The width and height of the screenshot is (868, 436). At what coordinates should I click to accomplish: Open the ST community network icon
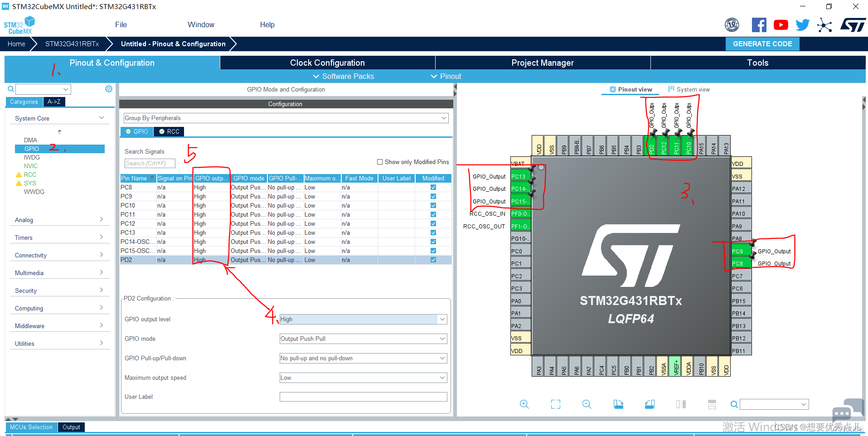tap(824, 25)
